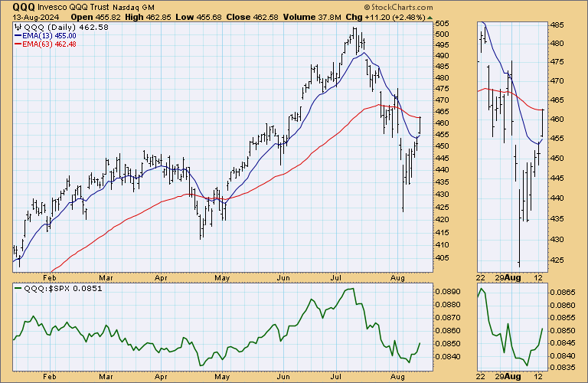Click the red line swatch next to EMA(63)
Image resolution: width=588 pixels, height=383 pixels.
tap(18, 44)
